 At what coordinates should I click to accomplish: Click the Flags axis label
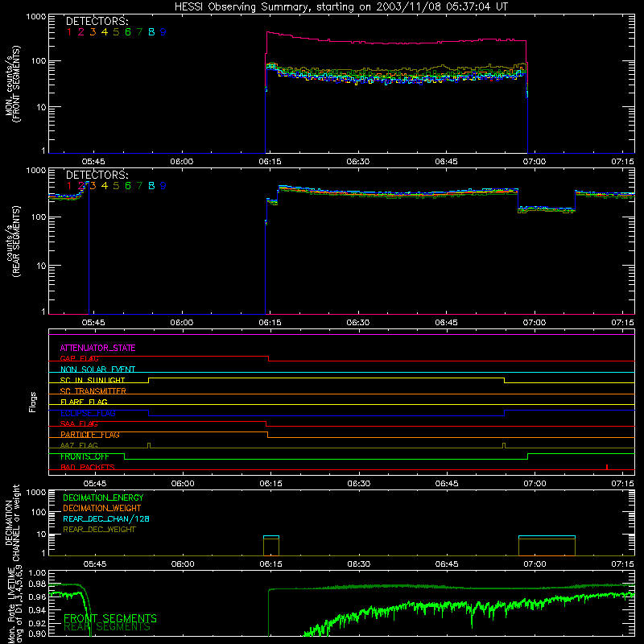pyautogui.click(x=33, y=402)
